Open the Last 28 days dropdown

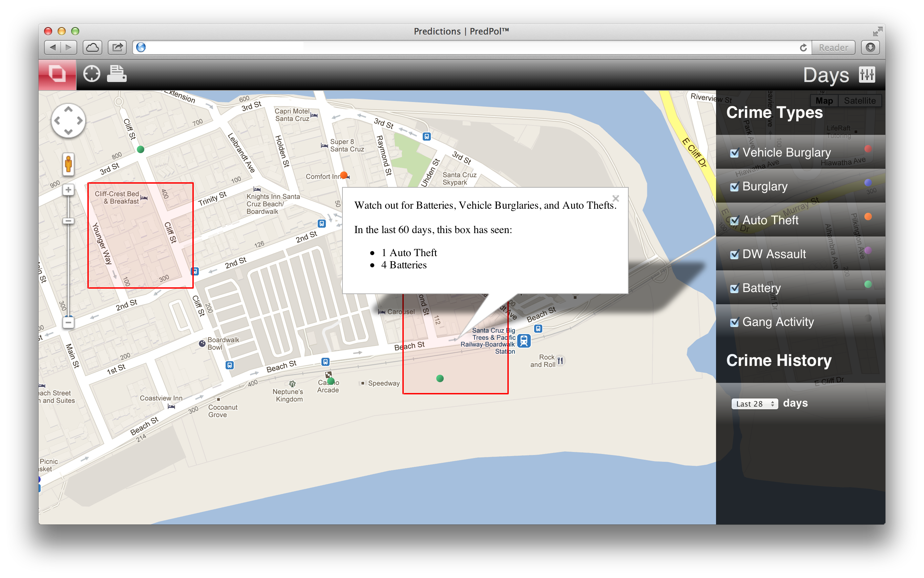click(x=755, y=404)
